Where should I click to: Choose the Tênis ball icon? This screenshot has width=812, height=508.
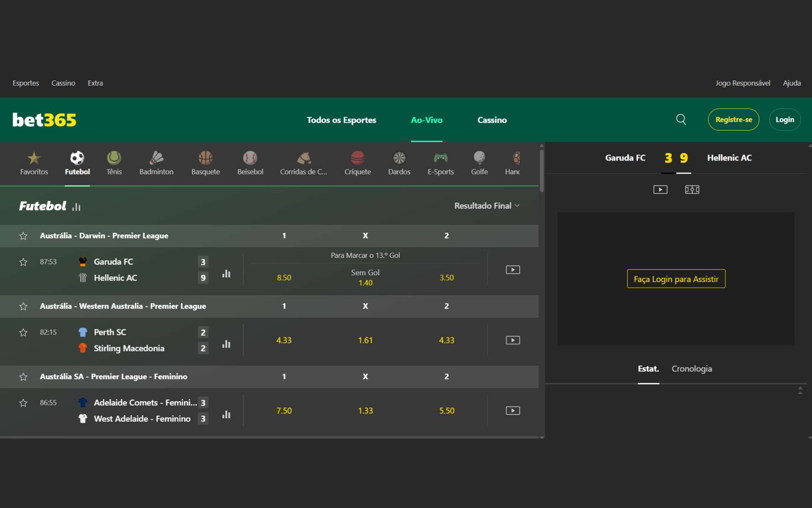(114, 158)
